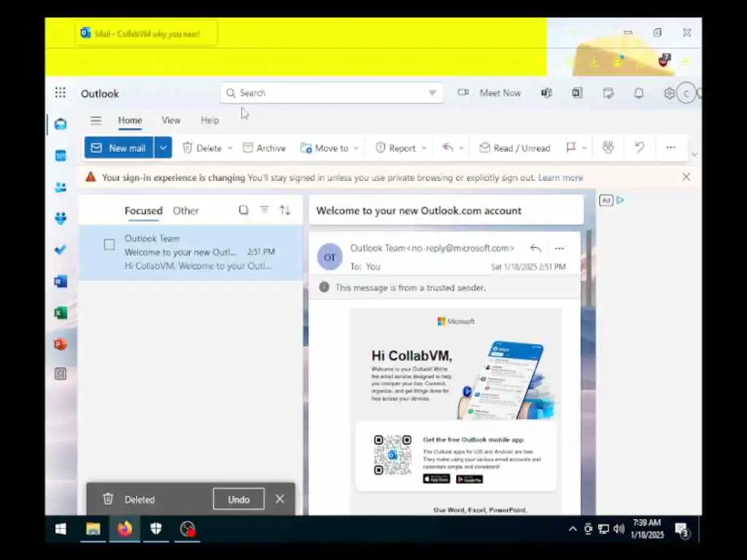The height and width of the screenshot is (560, 747).
Task: Reply using the arrow in message header
Action: (x=535, y=248)
